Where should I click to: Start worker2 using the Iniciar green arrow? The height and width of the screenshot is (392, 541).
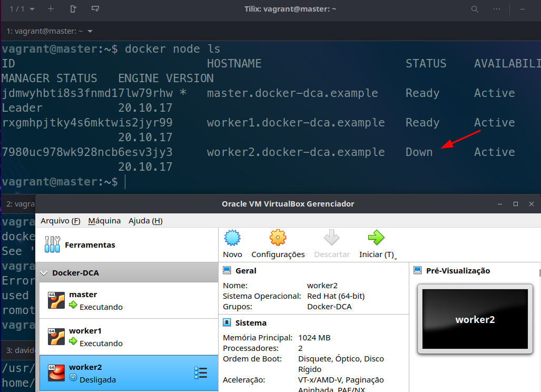[x=376, y=239]
